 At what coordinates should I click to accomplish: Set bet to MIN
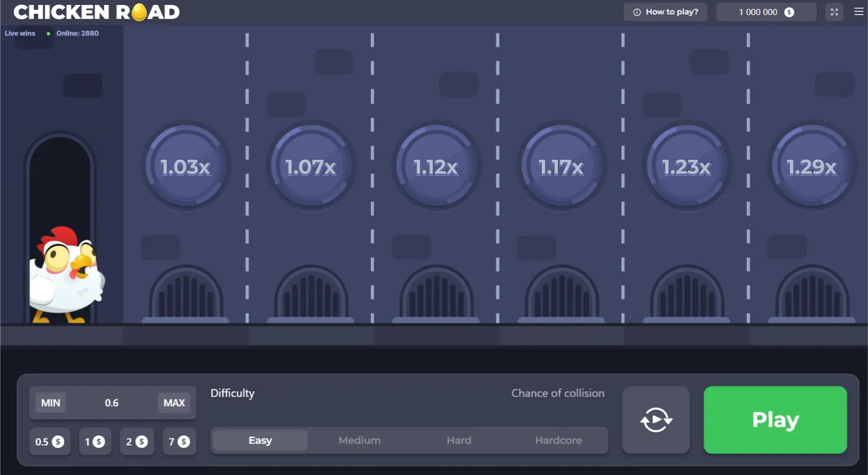(51, 403)
